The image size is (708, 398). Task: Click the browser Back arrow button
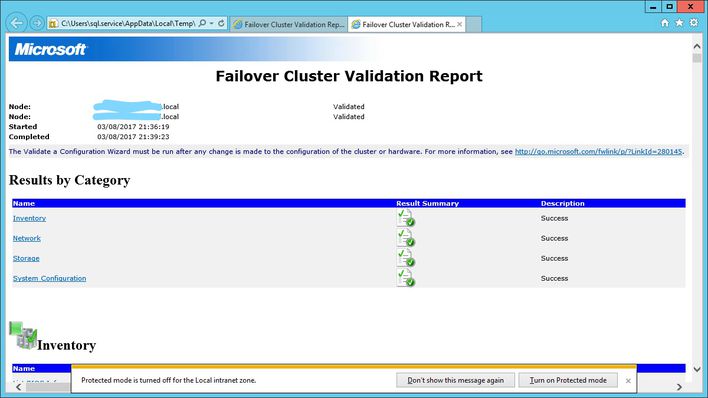17,23
